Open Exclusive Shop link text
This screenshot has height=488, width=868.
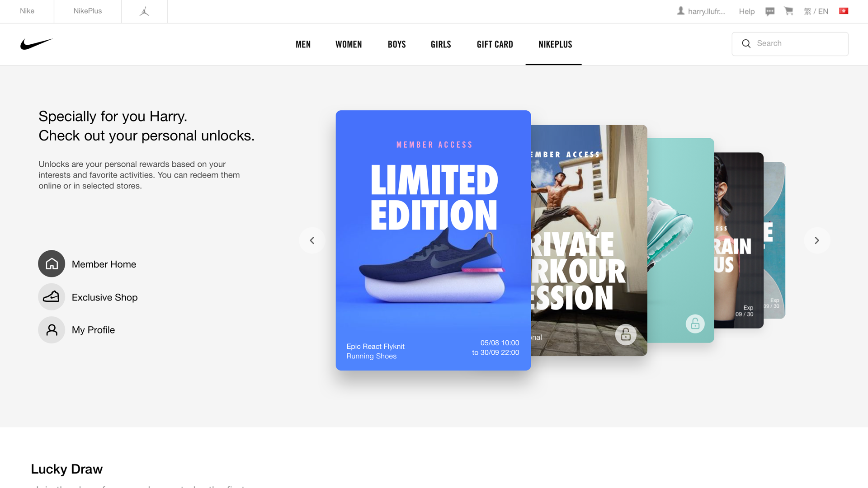coord(105,297)
